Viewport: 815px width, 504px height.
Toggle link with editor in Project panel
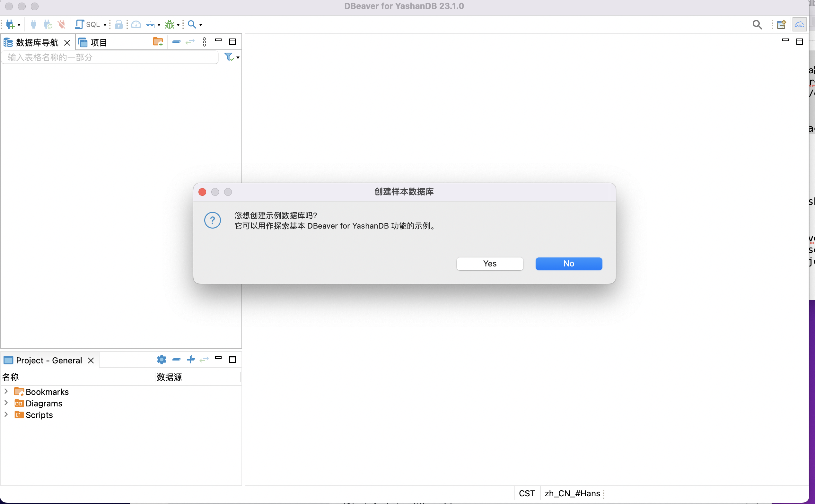204,359
